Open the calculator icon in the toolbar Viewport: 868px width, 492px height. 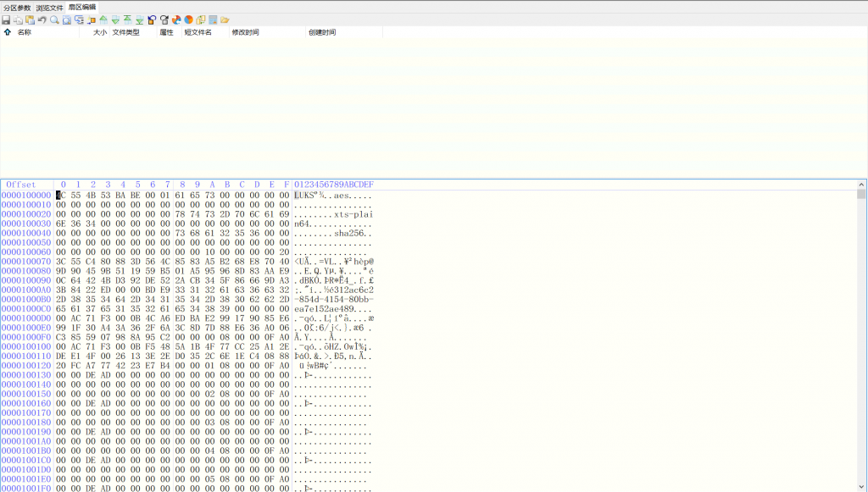(213, 20)
